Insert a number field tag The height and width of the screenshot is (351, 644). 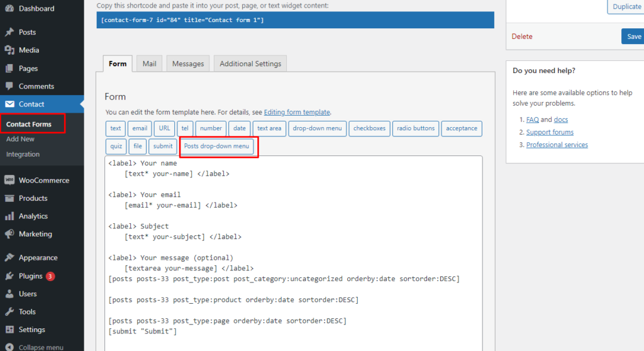211,128
